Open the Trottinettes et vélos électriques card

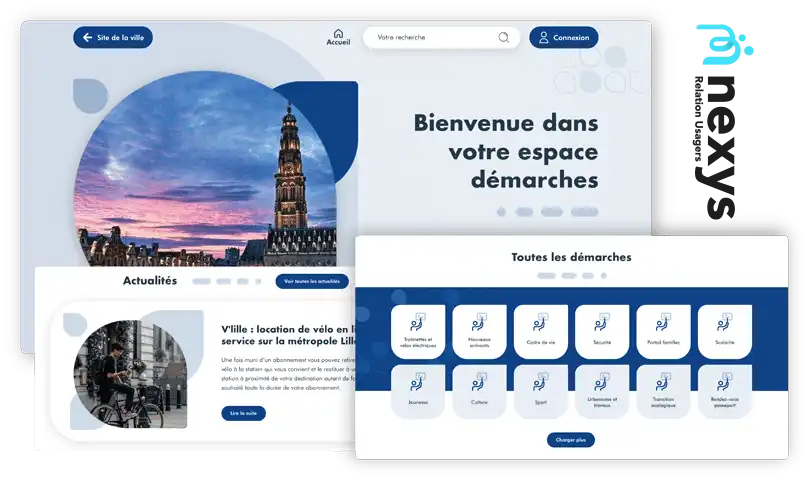[x=418, y=331]
